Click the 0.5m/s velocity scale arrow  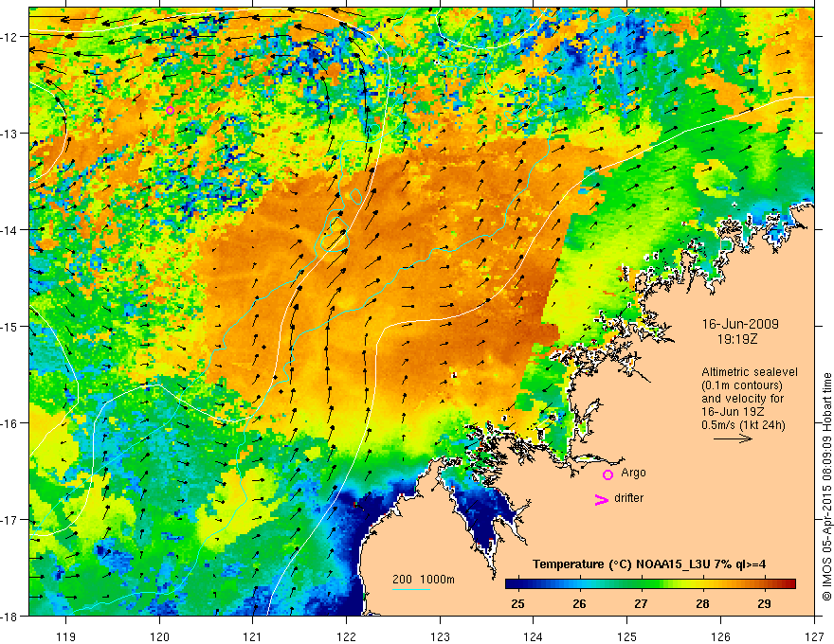pos(733,438)
